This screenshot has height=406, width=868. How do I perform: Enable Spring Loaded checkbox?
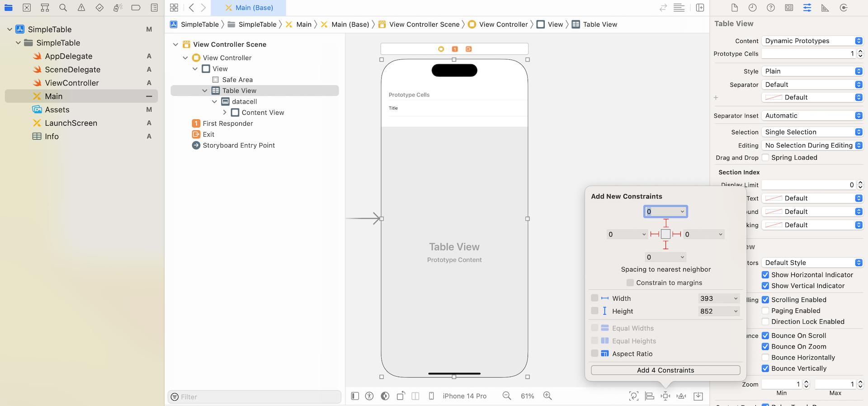tap(765, 157)
